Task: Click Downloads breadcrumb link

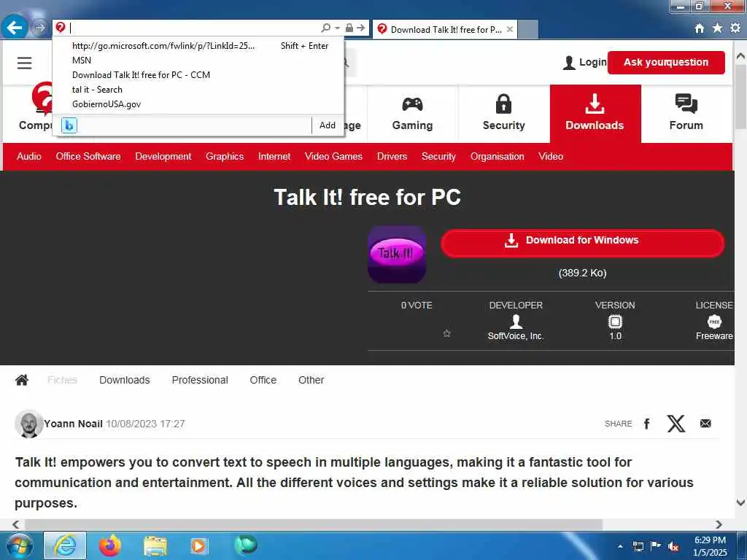Action: point(124,380)
